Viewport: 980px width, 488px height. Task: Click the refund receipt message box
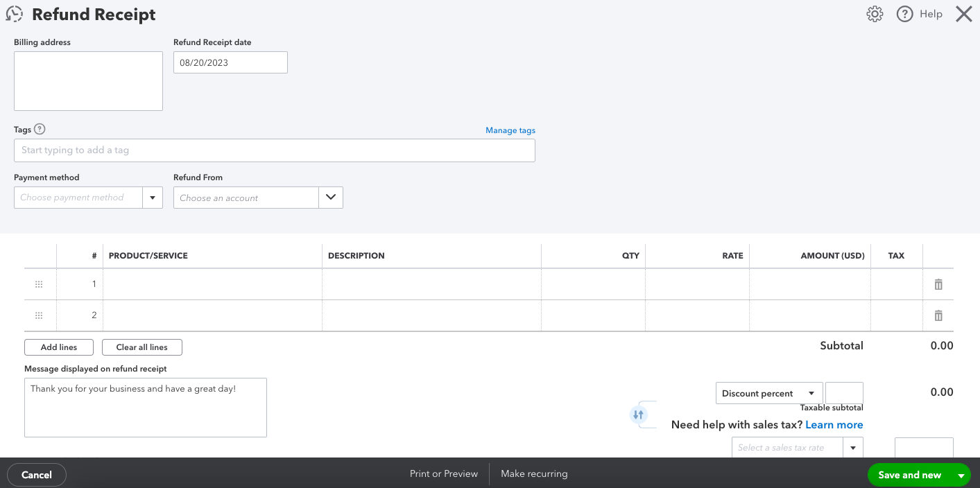(x=146, y=408)
